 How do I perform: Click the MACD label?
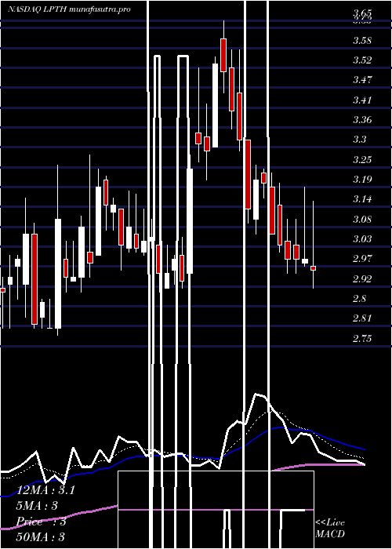click(330, 534)
